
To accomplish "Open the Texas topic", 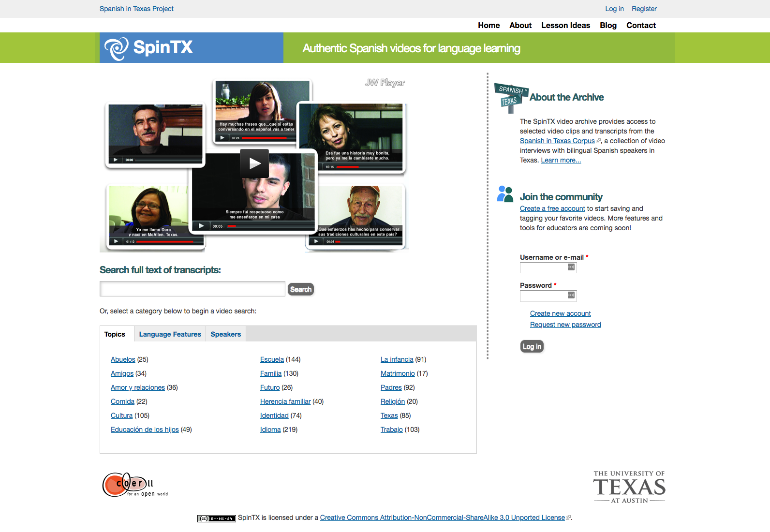I will (389, 415).
